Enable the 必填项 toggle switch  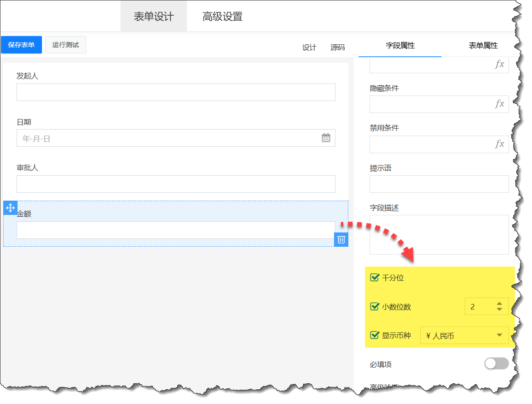(x=496, y=364)
